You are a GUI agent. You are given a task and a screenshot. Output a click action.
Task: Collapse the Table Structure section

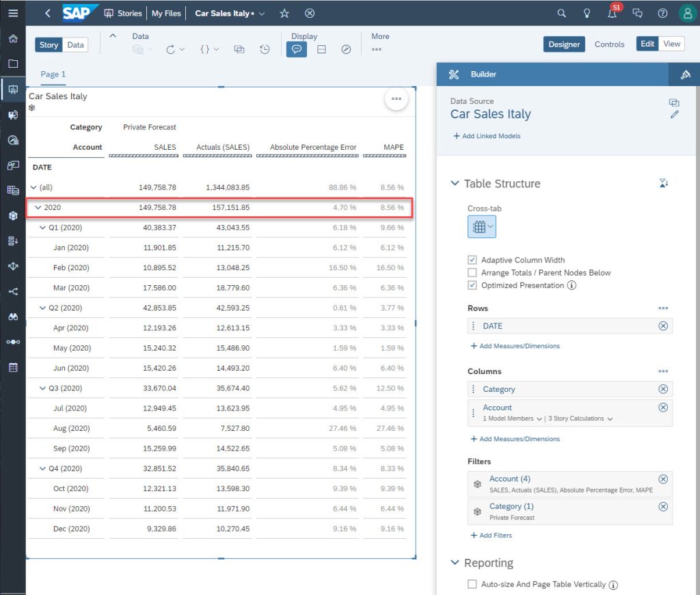pos(455,183)
